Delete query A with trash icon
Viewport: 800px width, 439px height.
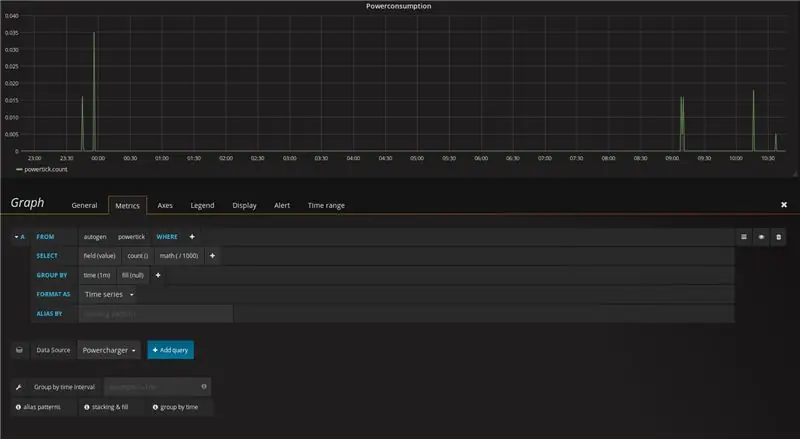(778, 237)
